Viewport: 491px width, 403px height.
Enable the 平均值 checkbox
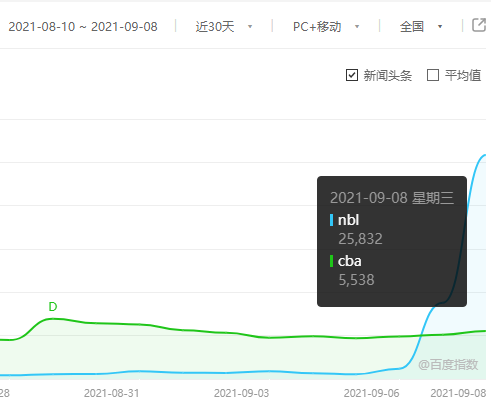coord(433,75)
